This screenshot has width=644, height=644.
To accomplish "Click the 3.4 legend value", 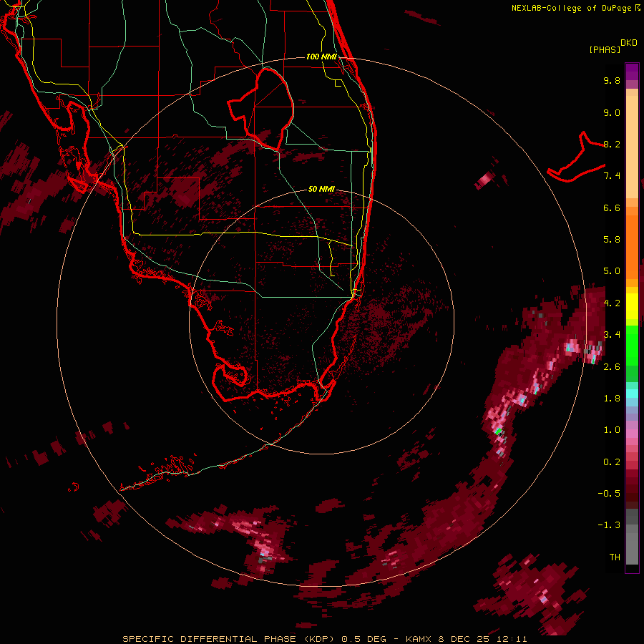I will (x=612, y=334).
